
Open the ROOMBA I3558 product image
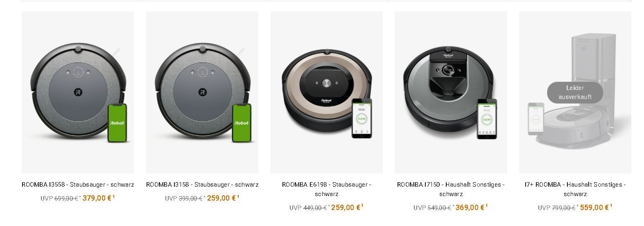(x=78, y=93)
